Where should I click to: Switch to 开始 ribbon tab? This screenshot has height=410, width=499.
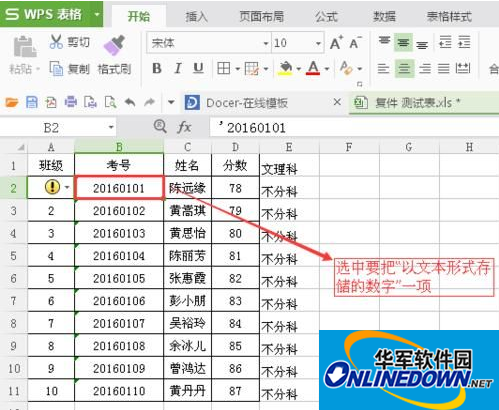pos(139,16)
